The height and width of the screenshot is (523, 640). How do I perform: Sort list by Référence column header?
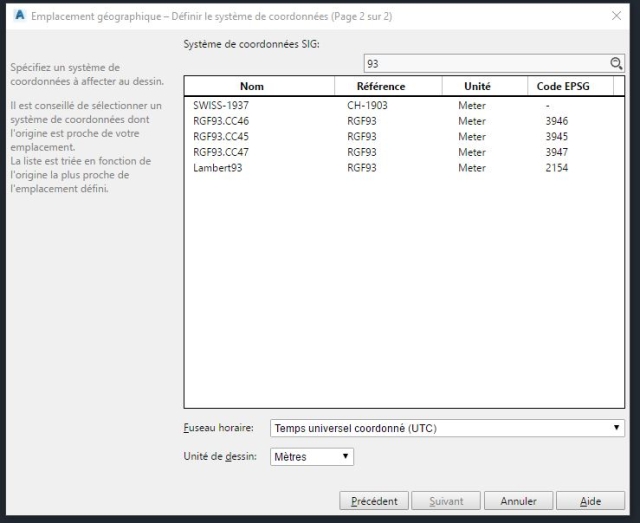tap(388, 86)
